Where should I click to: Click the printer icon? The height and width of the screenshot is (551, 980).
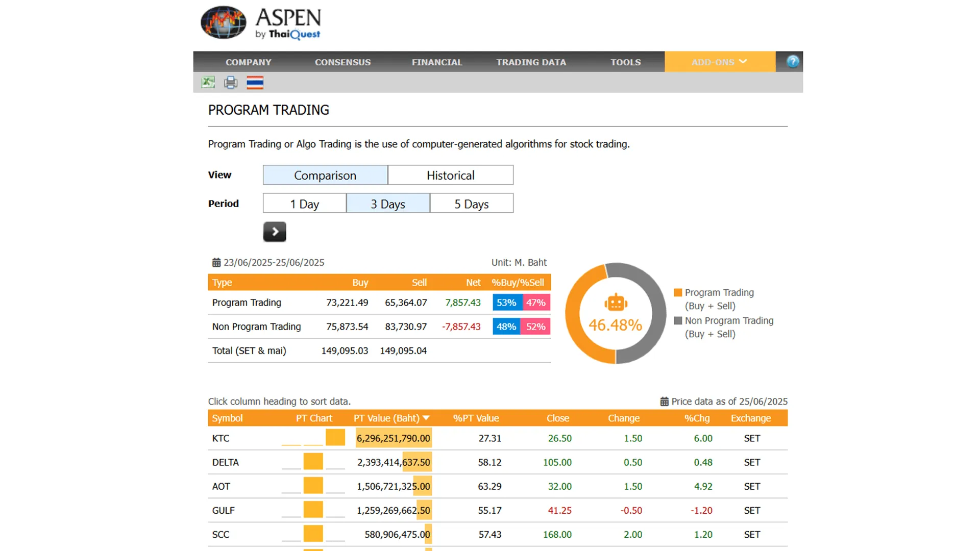(231, 82)
